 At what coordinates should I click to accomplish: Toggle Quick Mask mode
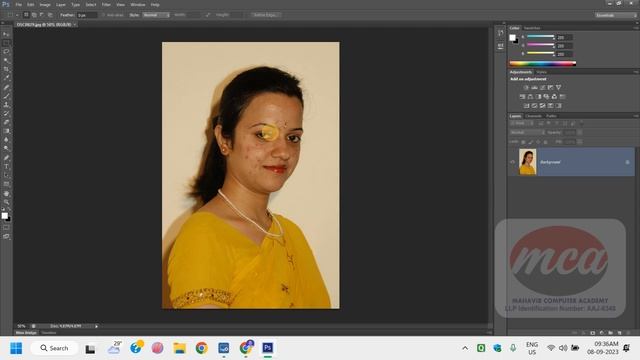point(6,228)
